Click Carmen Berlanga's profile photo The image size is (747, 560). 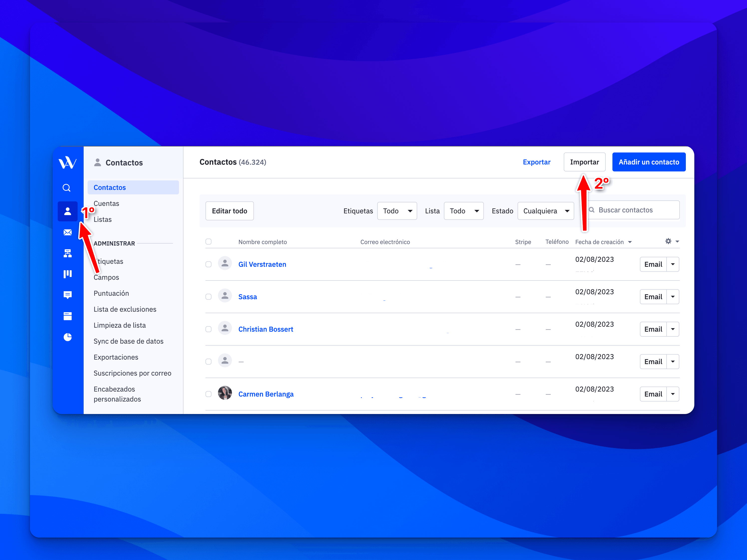pyautogui.click(x=225, y=393)
